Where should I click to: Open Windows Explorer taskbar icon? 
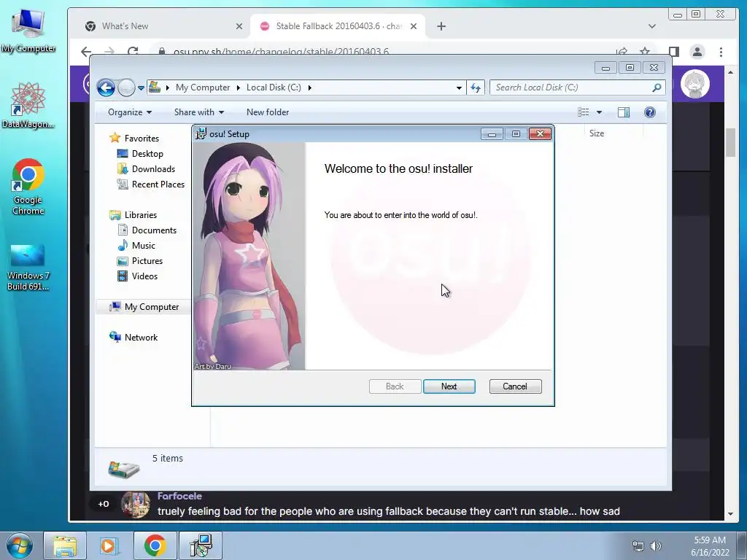coord(65,545)
